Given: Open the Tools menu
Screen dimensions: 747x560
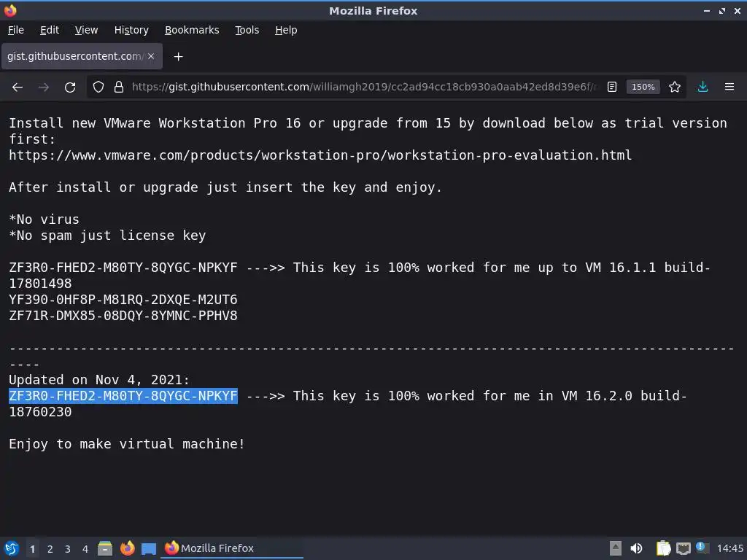Looking at the screenshot, I should click(x=247, y=30).
